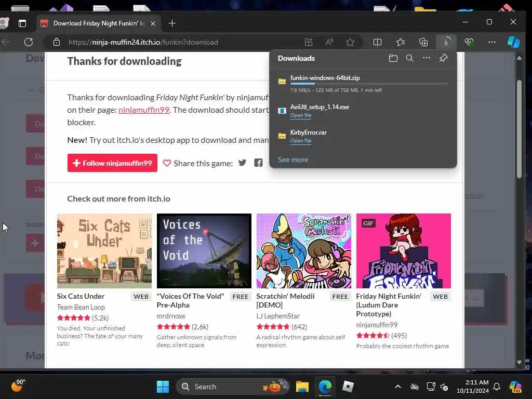
Task: Open Collections icon
Action: click(423, 42)
